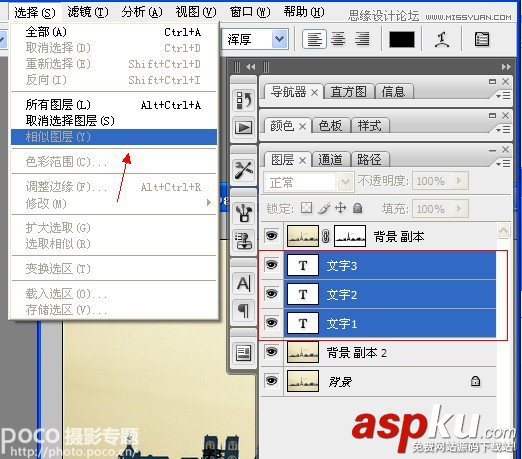Open the 滤镜(T) menu

click(x=88, y=12)
